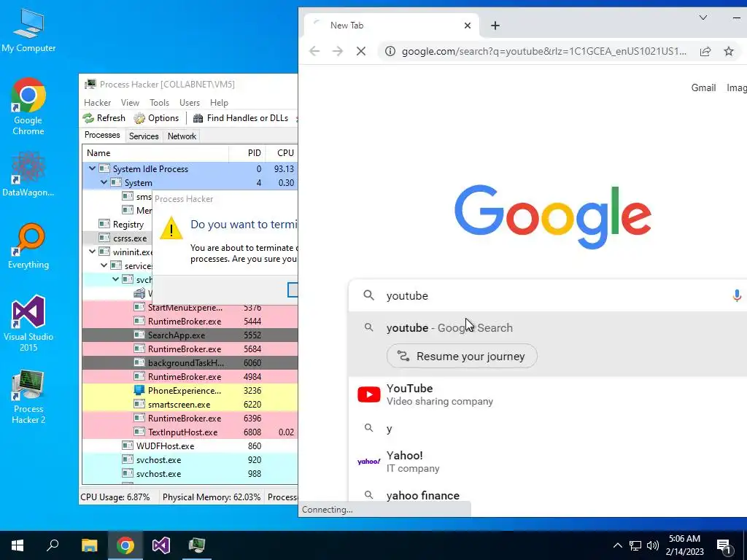Open the Gmail link
This screenshot has width=747, height=560.
[x=703, y=87]
